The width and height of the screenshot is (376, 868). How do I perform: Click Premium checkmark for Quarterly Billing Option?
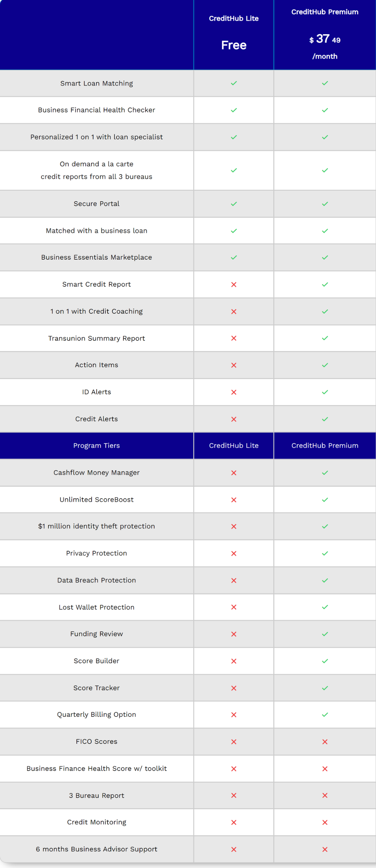coord(325,714)
